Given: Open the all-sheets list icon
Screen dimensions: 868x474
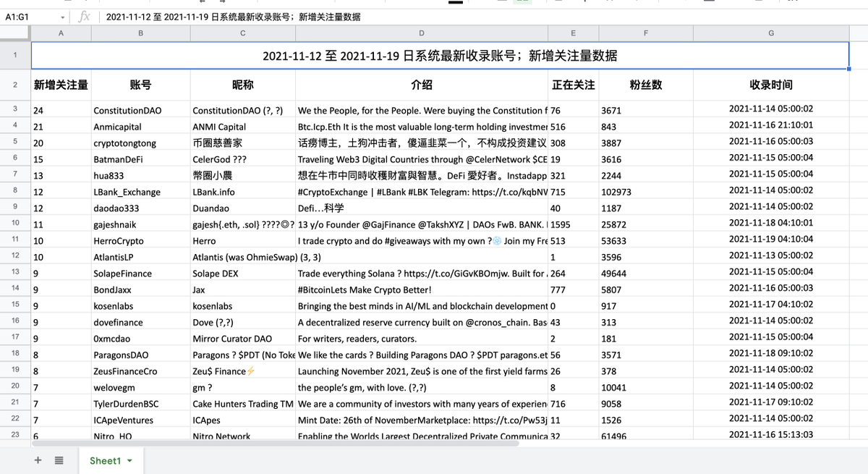Looking at the screenshot, I should [59, 460].
